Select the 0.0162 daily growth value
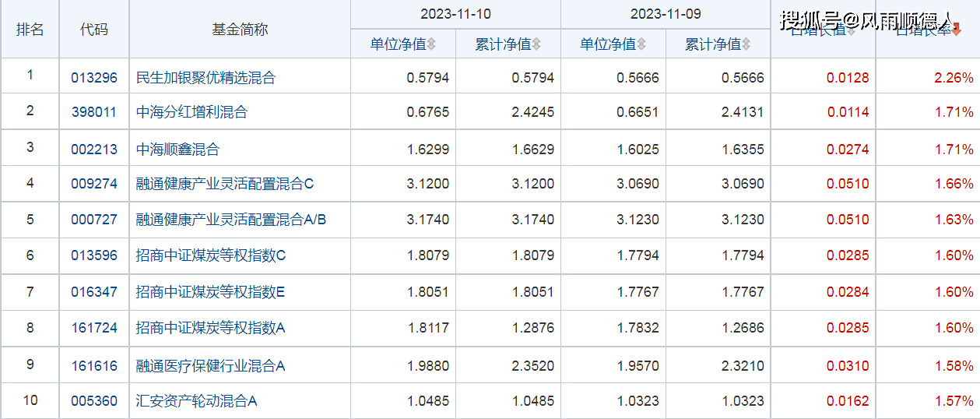 click(848, 401)
